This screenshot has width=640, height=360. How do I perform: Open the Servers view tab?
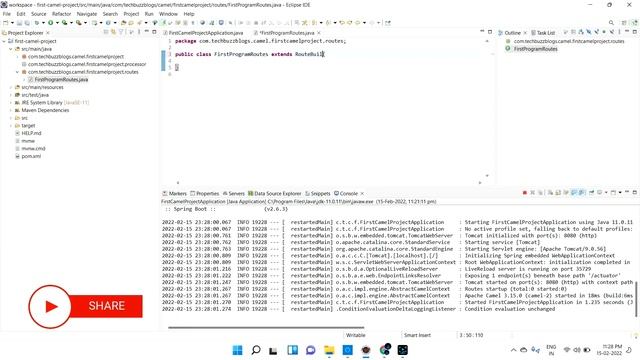click(233, 193)
